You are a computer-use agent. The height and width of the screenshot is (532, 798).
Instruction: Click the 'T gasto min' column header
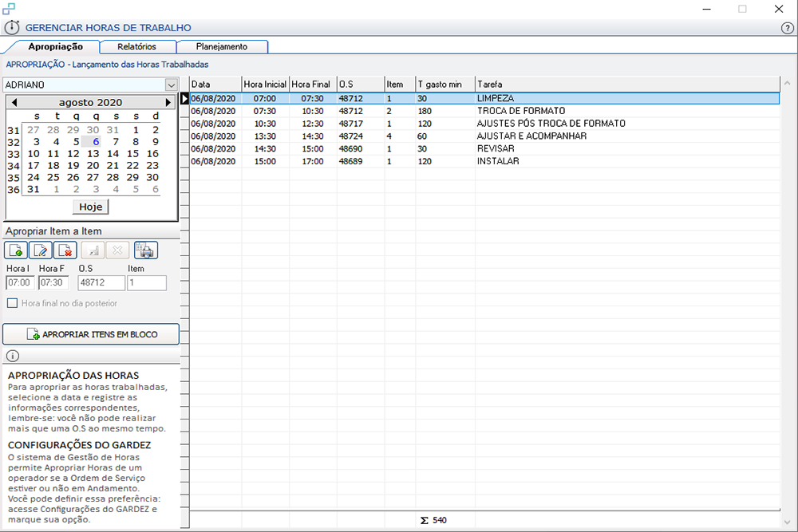point(445,85)
